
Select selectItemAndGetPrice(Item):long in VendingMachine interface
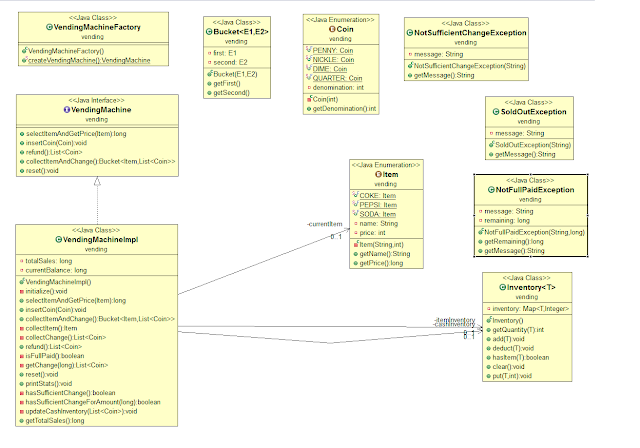(x=76, y=134)
